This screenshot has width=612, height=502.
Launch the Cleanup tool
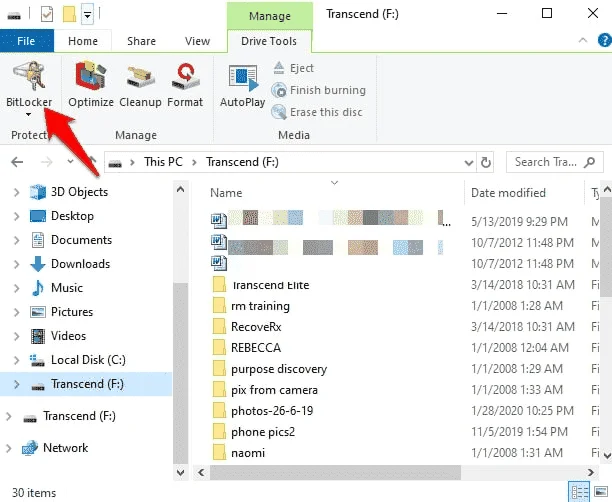tap(140, 85)
